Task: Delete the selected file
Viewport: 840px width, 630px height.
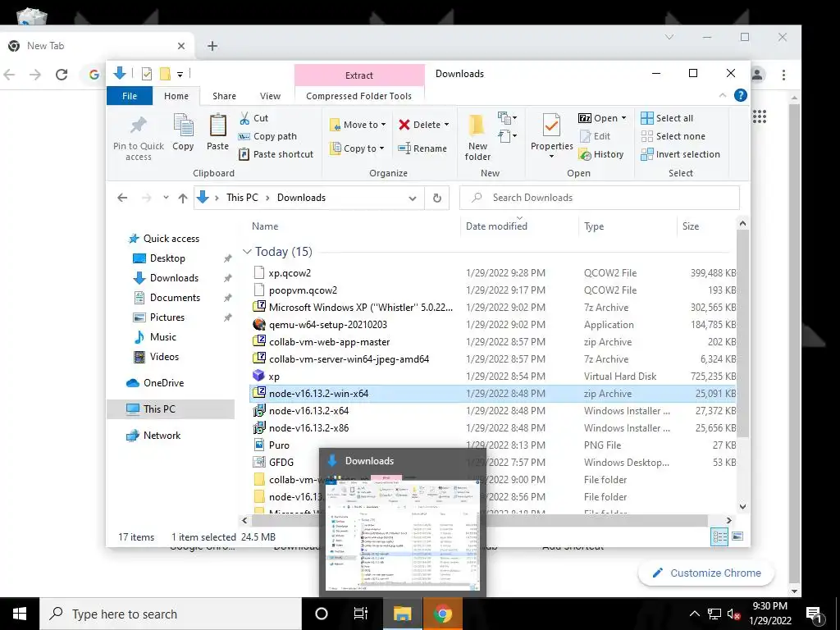Action: (x=423, y=125)
